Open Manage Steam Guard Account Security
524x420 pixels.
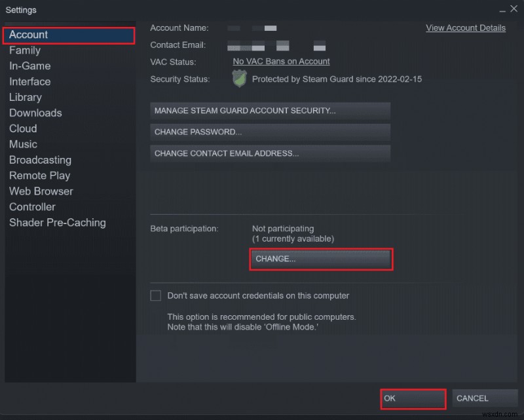tap(270, 111)
